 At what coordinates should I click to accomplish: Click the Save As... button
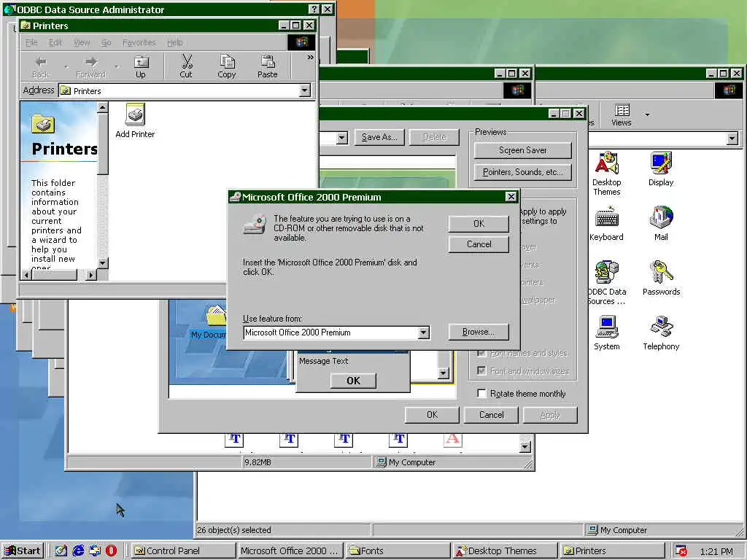[x=379, y=137]
